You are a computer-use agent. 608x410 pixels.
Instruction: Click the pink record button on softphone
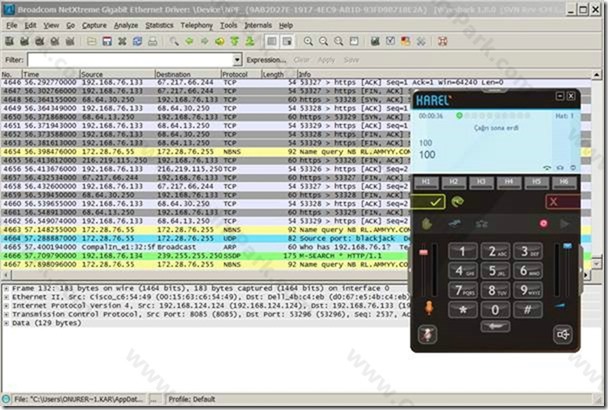544,223
